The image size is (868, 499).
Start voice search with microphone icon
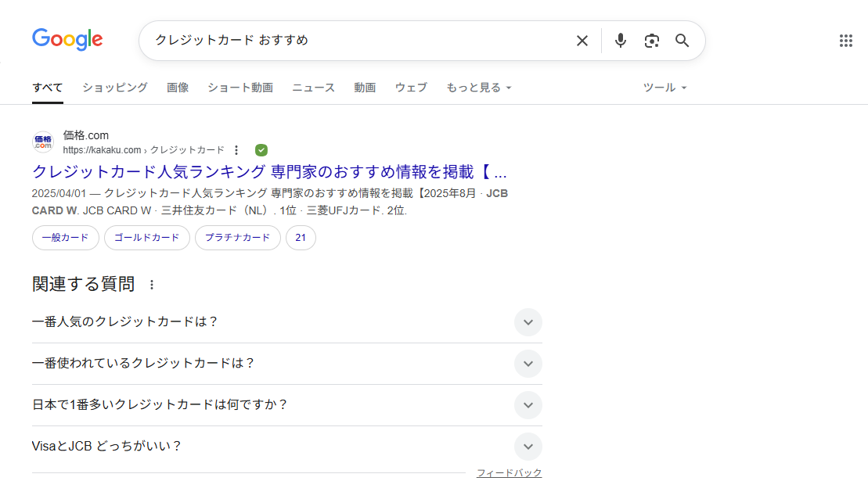click(621, 41)
